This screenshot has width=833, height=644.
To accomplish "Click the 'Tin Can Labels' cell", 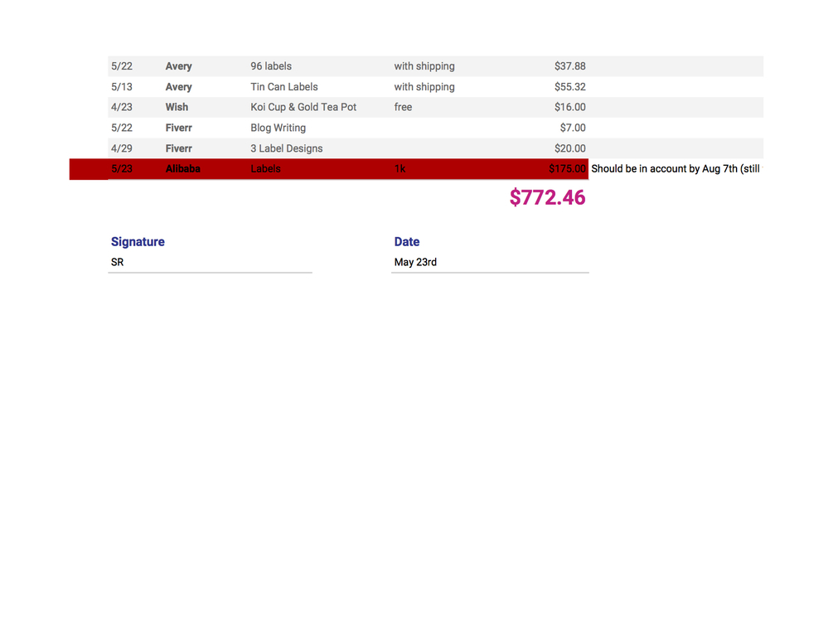I will click(284, 87).
